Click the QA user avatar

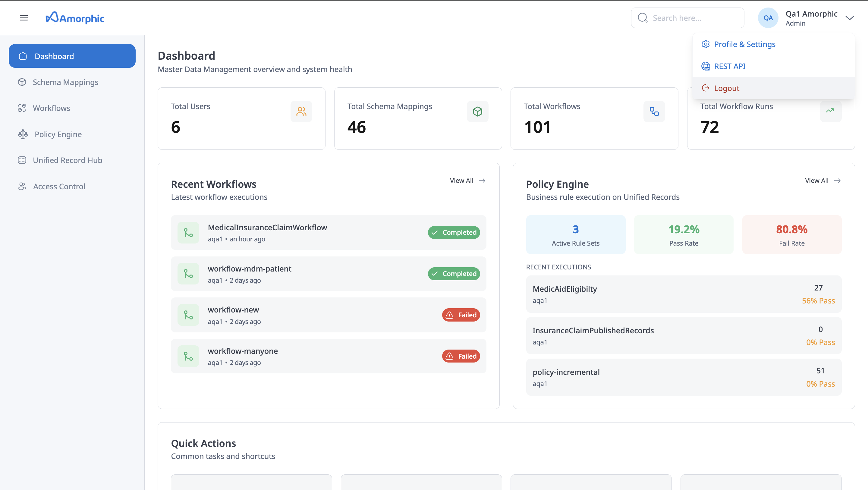click(x=768, y=18)
